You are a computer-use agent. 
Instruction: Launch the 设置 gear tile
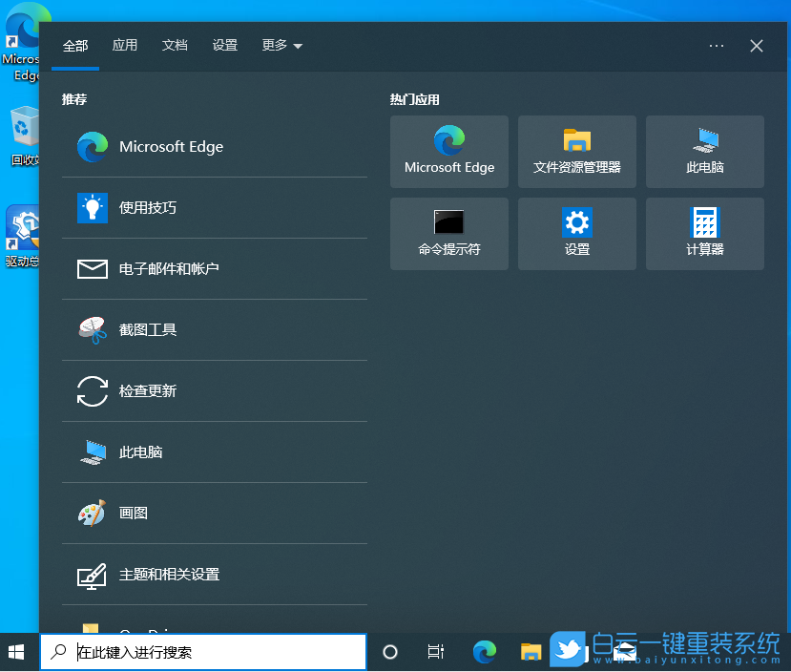click(576, 234)
